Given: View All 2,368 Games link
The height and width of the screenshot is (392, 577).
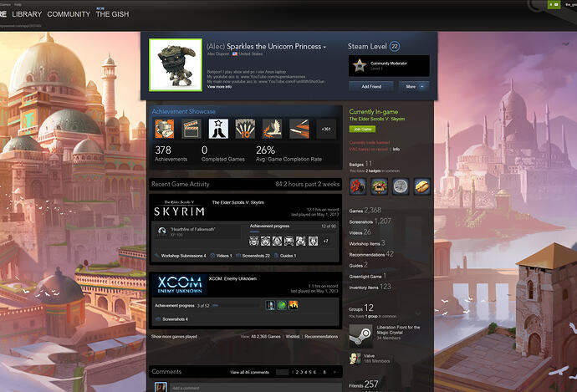Looking at the screenshot, I should [x=266, y=337].
